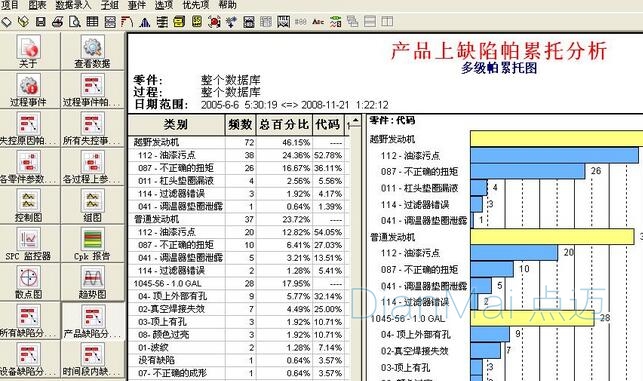The width and height of the screenshot is (643, 381).
Task: Click the printer icon in the toolbar
Action: (x=57, y=21)
